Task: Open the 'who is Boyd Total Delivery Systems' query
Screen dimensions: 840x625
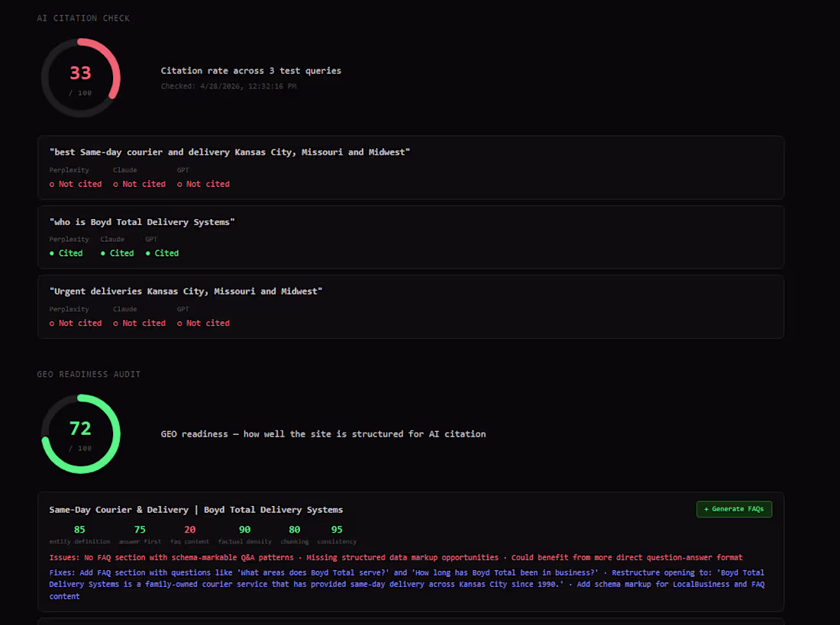Action: pyautogui.click(x=411, y=237)
